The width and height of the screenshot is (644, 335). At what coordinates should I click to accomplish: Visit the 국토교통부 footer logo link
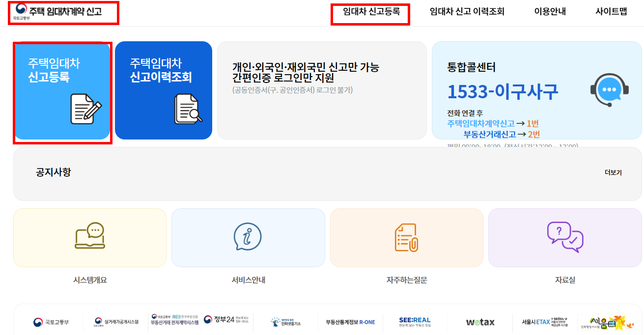[51, 322]
